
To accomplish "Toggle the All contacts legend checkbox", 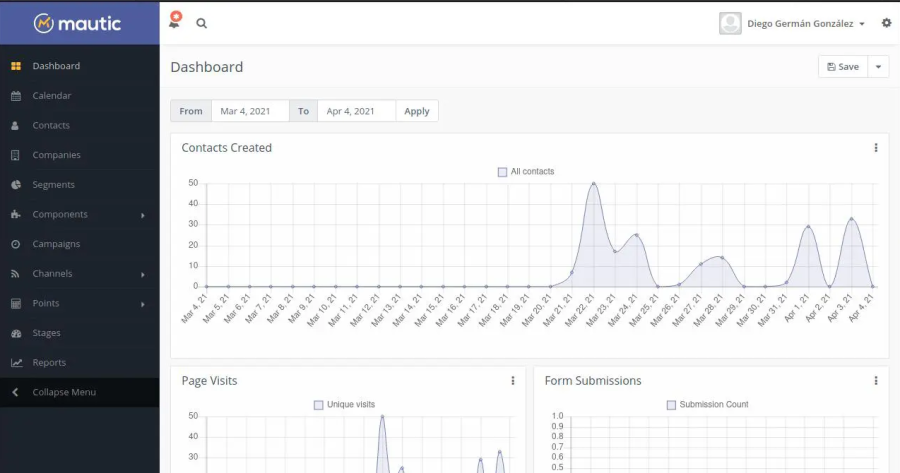I will click(502, 172).
